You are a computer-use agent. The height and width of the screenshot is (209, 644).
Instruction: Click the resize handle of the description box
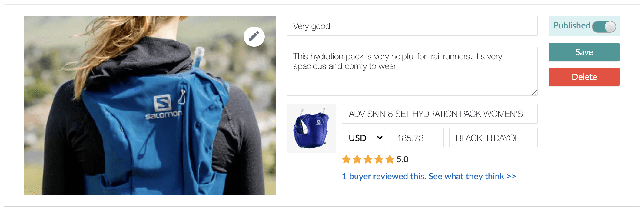[x=535, y=93]
